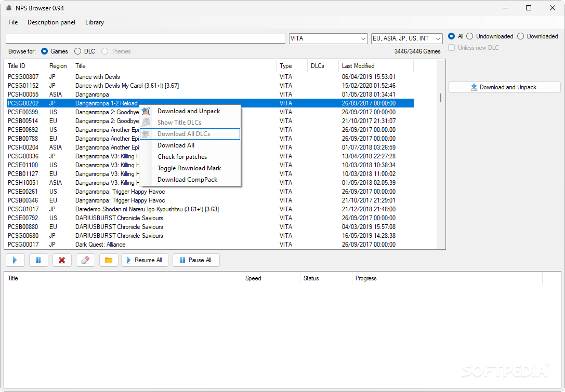Image resolution: width=565 pixels, height=392 pixels.
Task: Click the Speed column header in downloads list
Action: tap(271, 278)
